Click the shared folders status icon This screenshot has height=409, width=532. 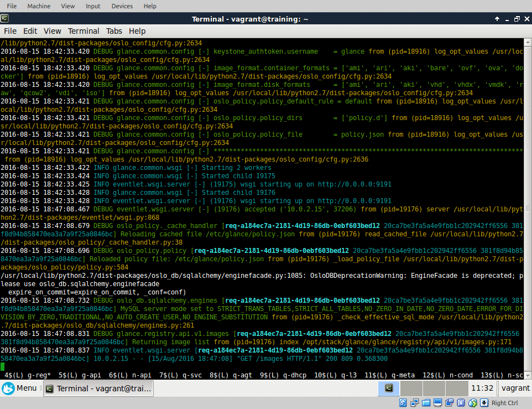click(x=426, y=402)
